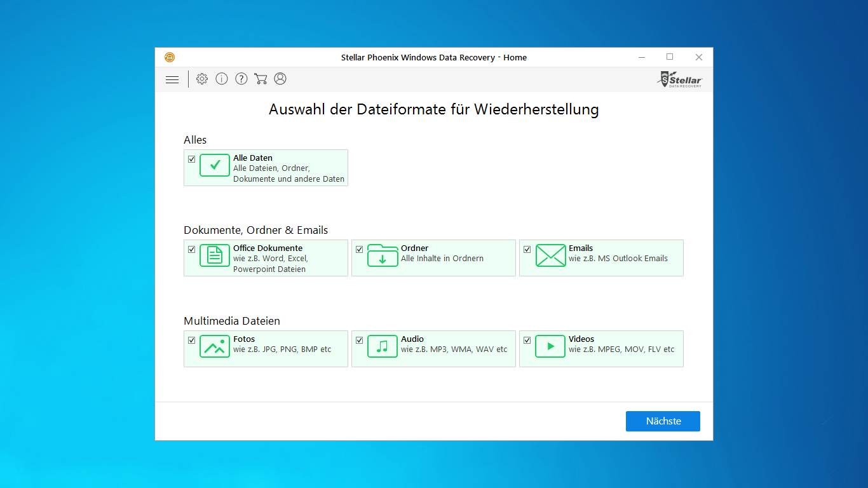Toggle the Ordner checkbox
This screenshot has width=868, height=488.
click(x=359, y=250)
